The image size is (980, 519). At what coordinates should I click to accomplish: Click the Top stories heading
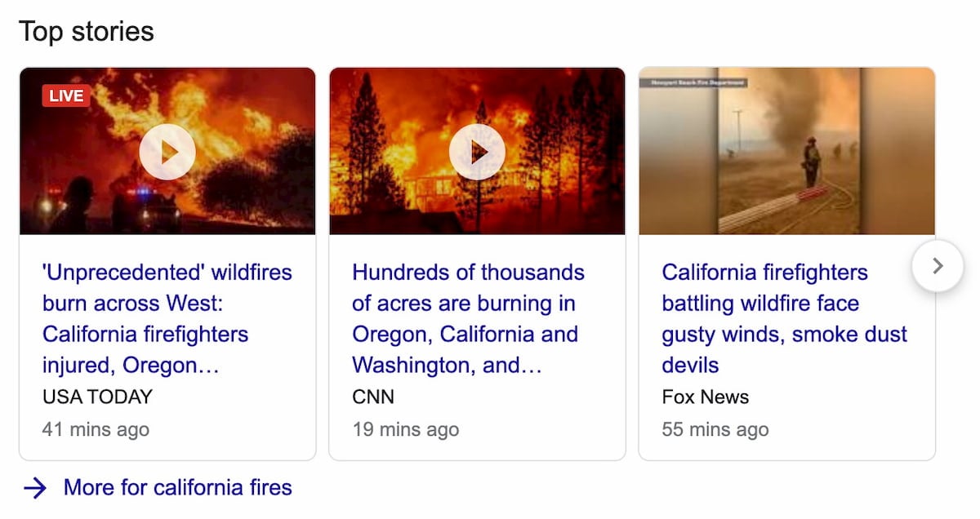pyautogui.click(x=86, y=32)
